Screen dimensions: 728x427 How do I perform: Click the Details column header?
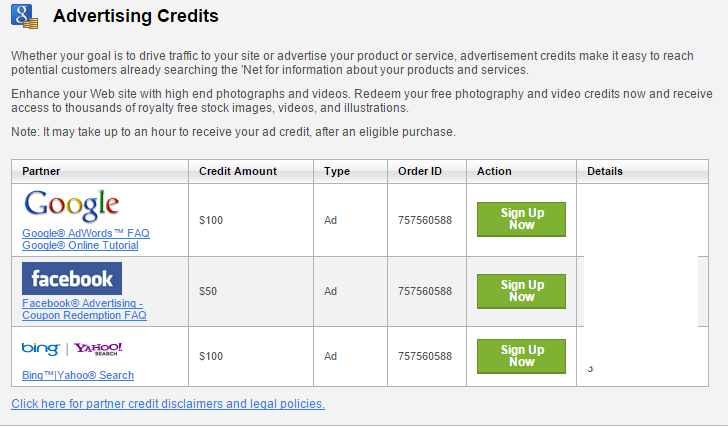[x=604, y=171]
